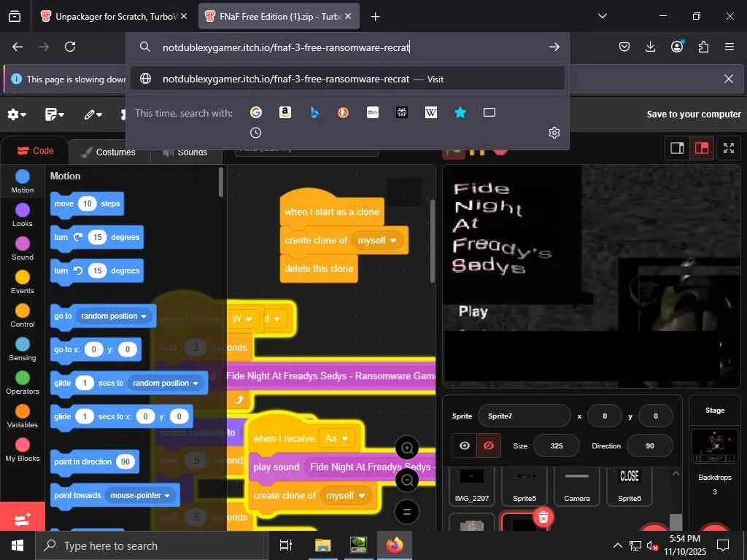Select the Sound block category
The image size is (747, 560).
tap(23, 249)
